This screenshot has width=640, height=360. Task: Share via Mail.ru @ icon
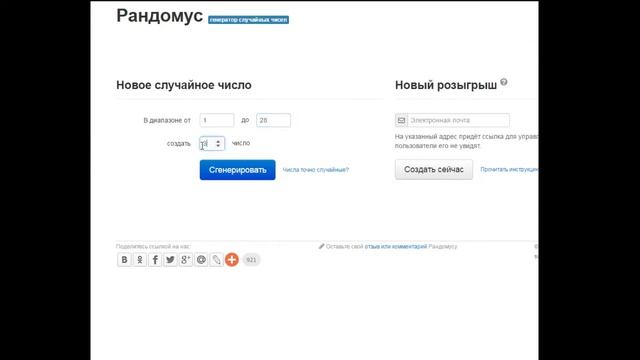(201, 260)
